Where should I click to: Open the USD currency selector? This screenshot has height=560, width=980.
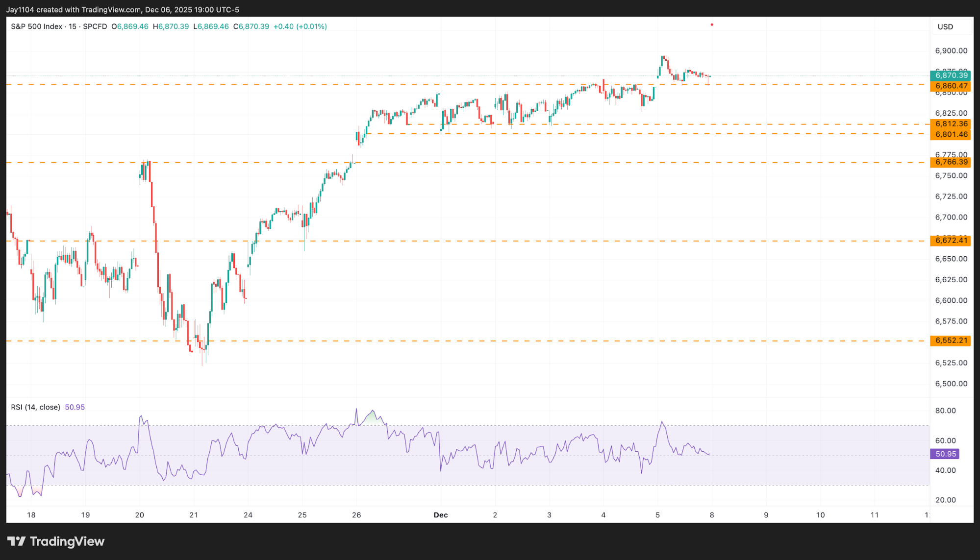click(945, 27)
